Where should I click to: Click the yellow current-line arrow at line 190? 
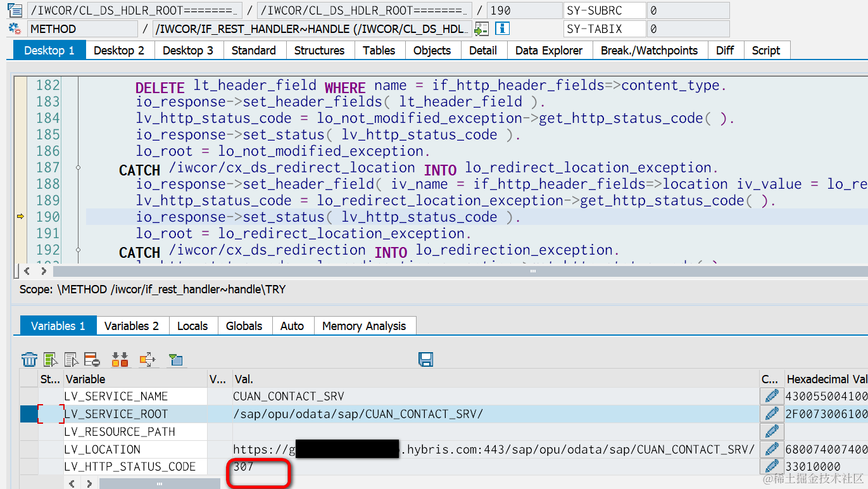pos(20,217)
